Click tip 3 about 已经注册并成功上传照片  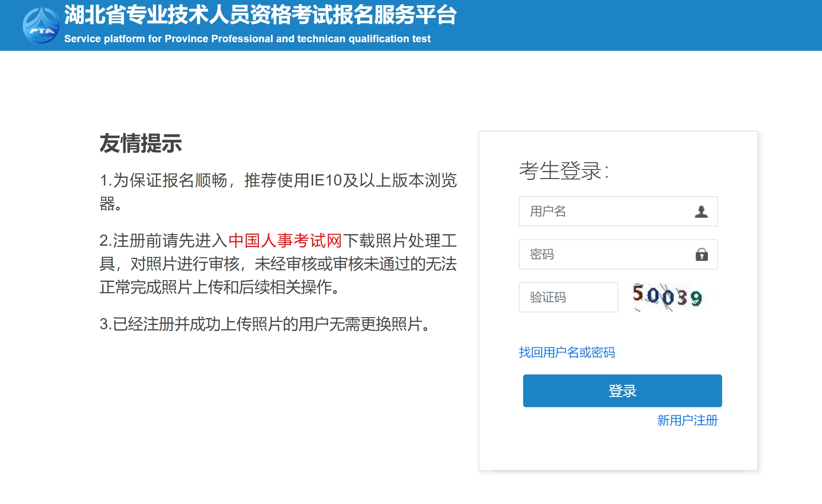[265, 324]
